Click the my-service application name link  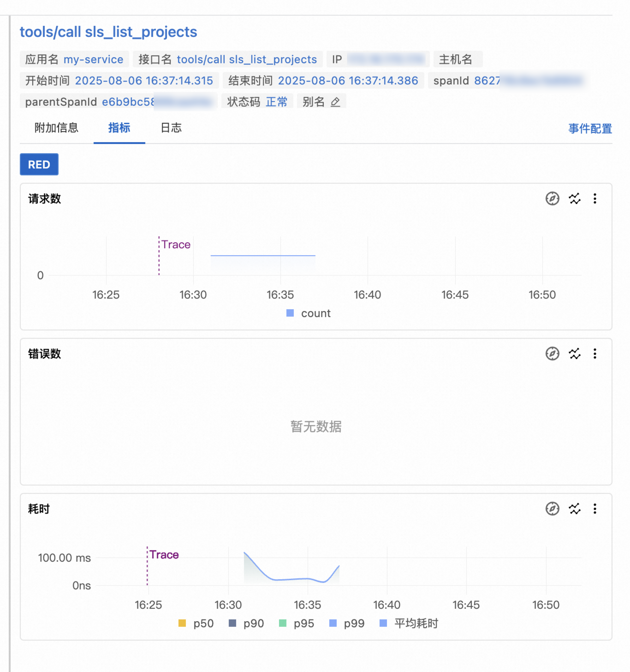click(94, 59)
